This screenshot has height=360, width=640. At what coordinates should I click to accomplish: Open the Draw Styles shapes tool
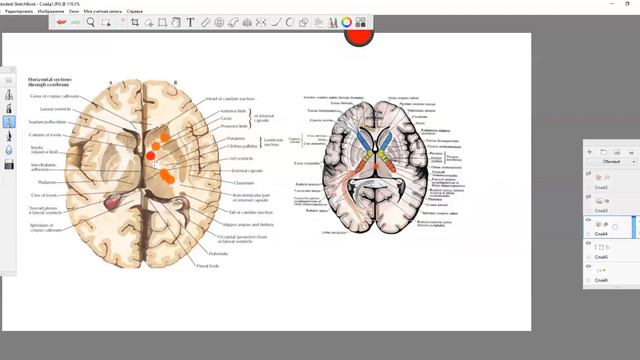(303, 22)
